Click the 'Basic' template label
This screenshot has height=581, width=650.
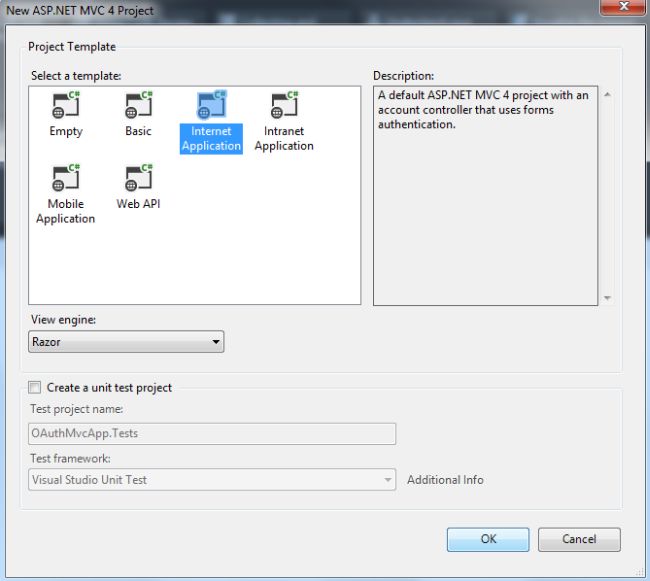[138, 131]
